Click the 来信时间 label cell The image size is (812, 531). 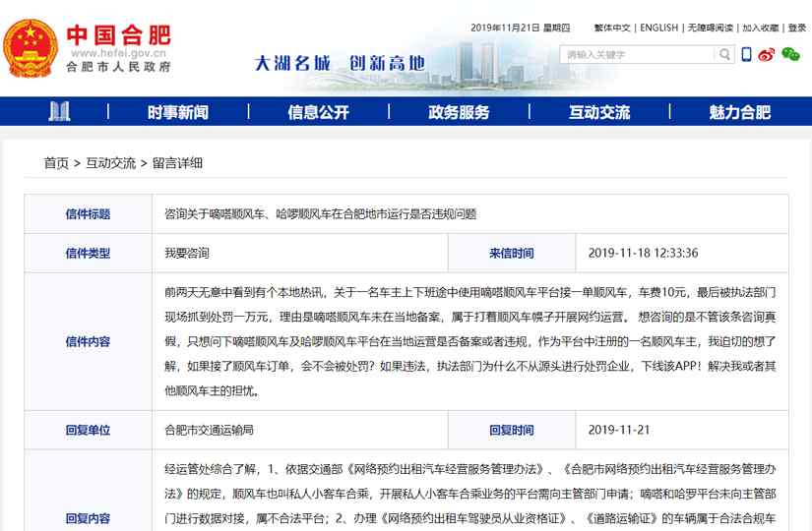[512, 253]
